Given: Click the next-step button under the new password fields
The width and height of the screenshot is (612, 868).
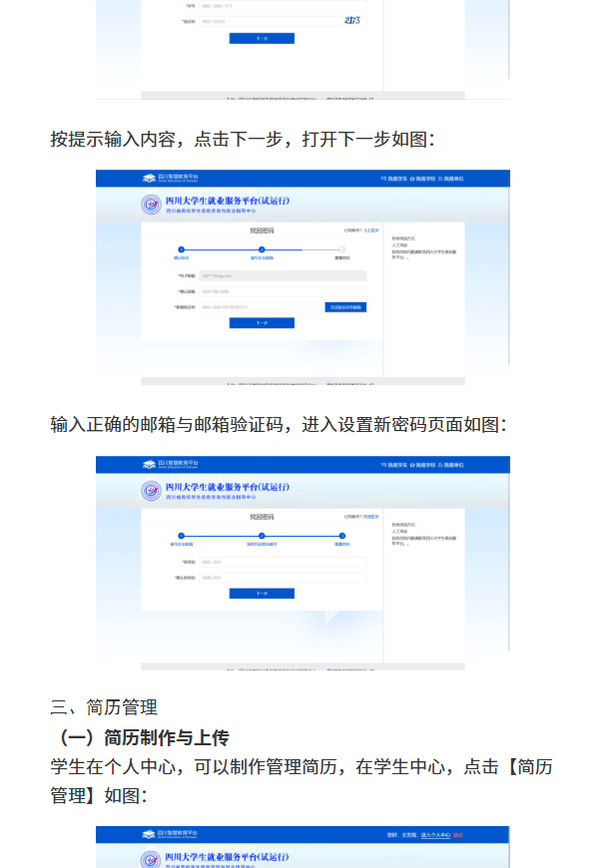Looking at the screenshot, I should pyautogui.click(x=262, y=594).
